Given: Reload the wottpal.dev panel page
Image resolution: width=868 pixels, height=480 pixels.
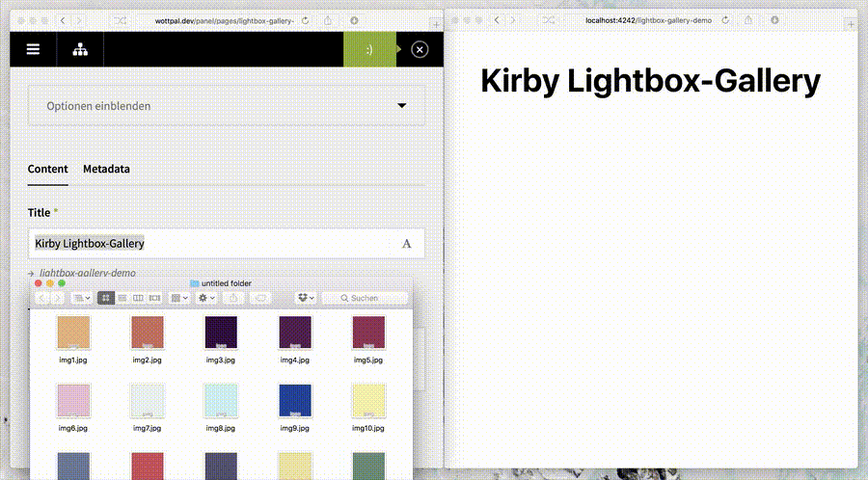Looking at the screenshot, I should tap(305, 20).
